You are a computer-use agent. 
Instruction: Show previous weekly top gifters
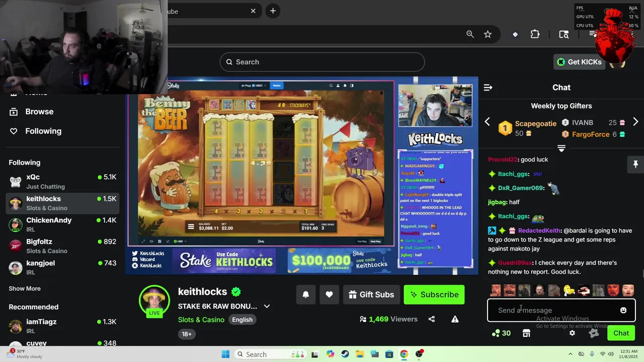coord(487,122)
